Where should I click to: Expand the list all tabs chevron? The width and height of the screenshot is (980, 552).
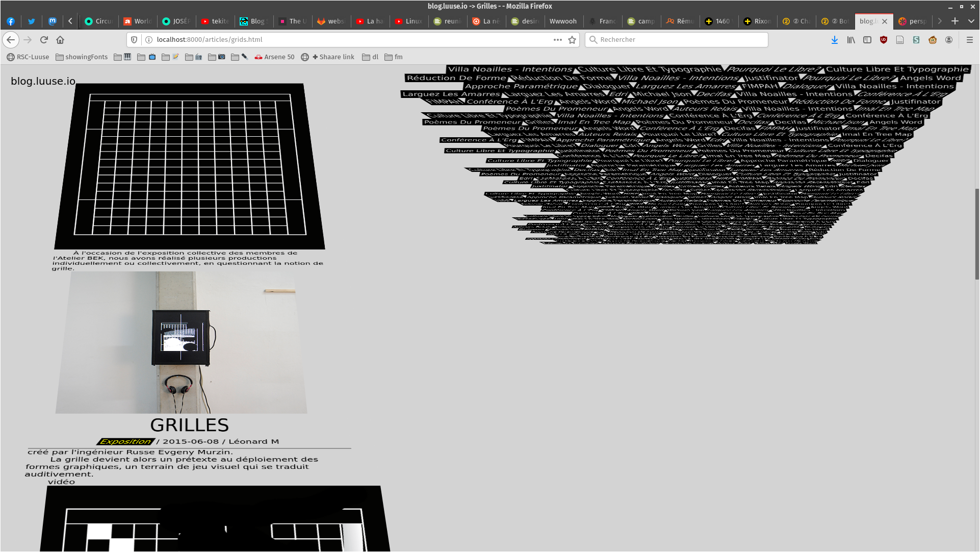click(x=971, y=21)
